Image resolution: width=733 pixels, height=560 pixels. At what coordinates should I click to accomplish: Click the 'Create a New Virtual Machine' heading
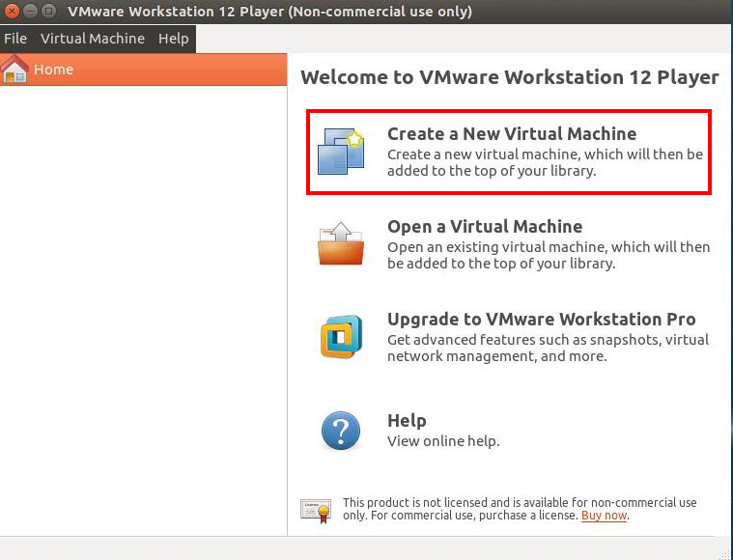(512, 133)
